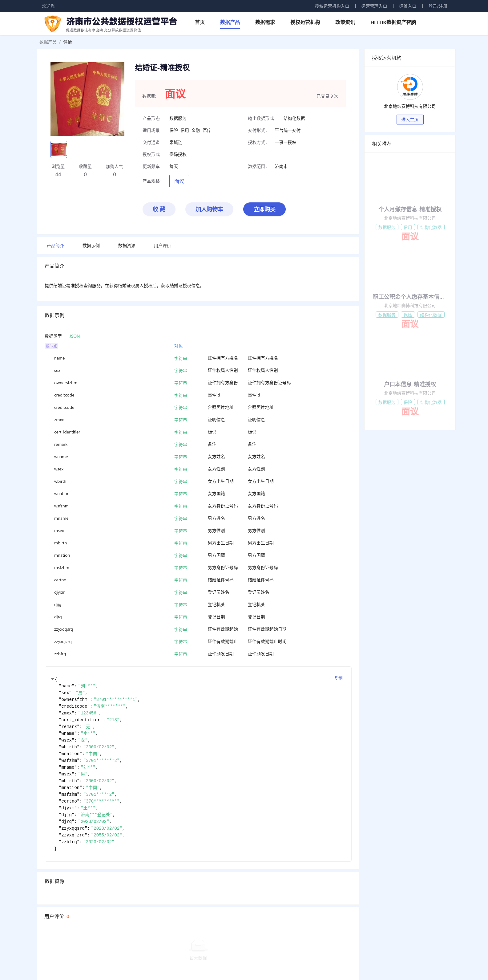Switch to the 产品简介 tab
This screenshot has height=980, width=488.
pos(55,246)
